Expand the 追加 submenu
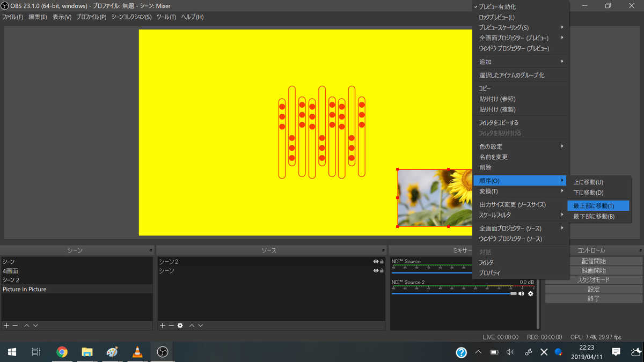Screen dimensions: 644x362 point(521,62)
